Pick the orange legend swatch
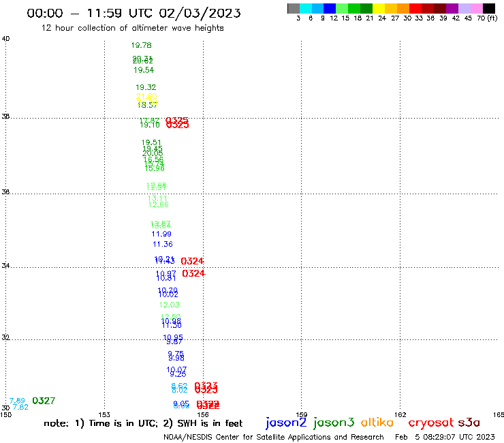The height and width of the screenshot is (443, 504). click(x=403, y=8)
